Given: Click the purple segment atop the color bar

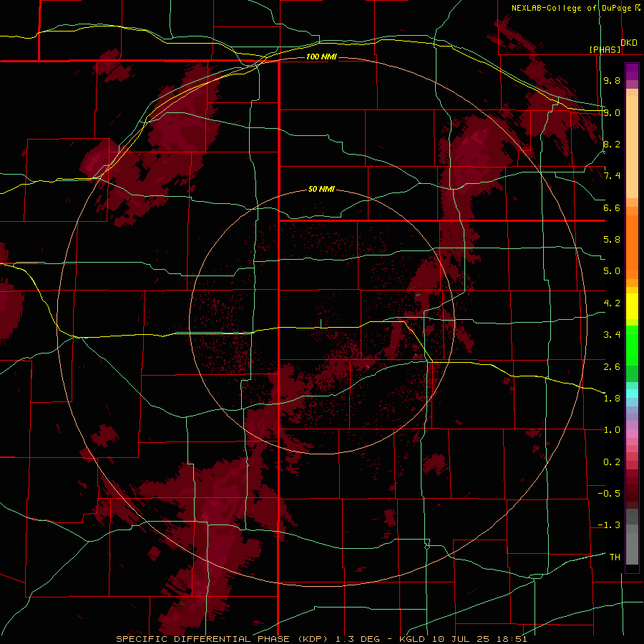Looking at the screenshot, I should (632, 72).
